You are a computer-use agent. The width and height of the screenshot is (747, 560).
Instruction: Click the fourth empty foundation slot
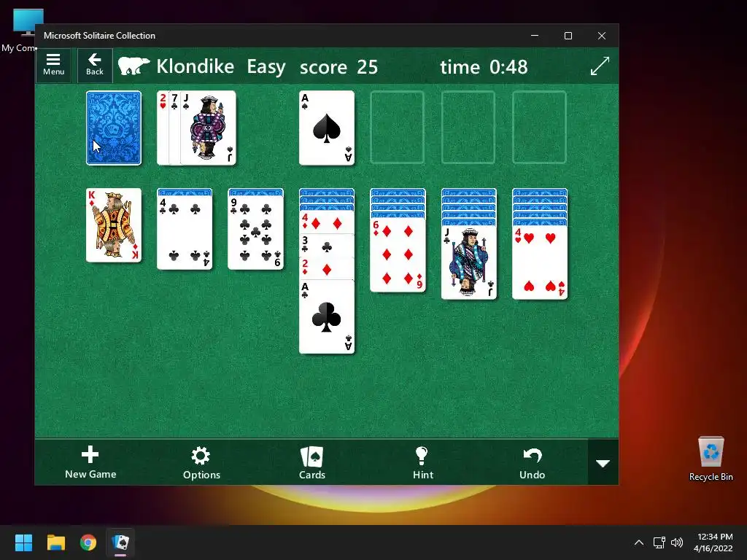[539, 128]
